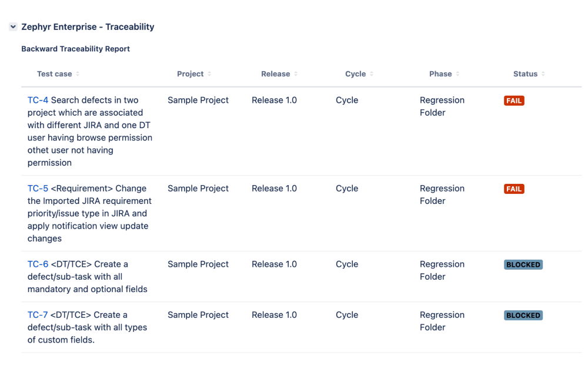This screenshot has width=588, height=379.
Task: Click the BLOCKED status badge for TC-6
Action: 523,265
